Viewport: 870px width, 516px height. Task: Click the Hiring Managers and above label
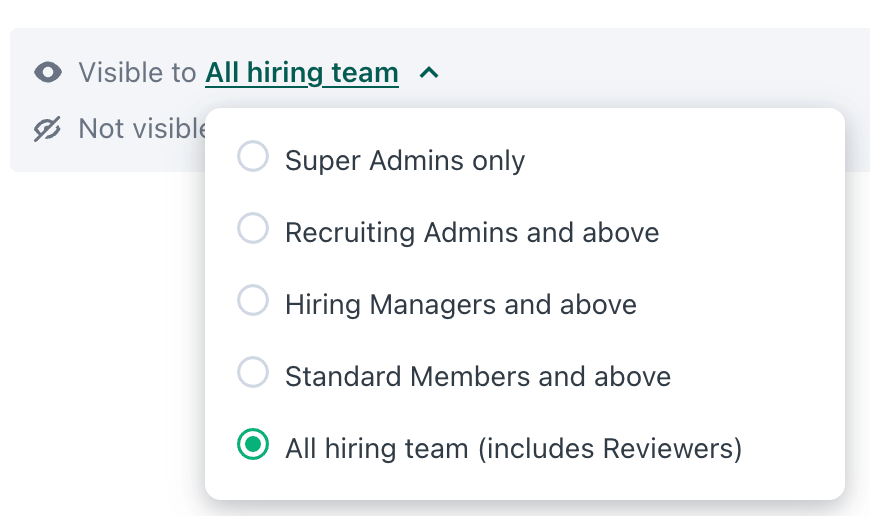point(461,305)
